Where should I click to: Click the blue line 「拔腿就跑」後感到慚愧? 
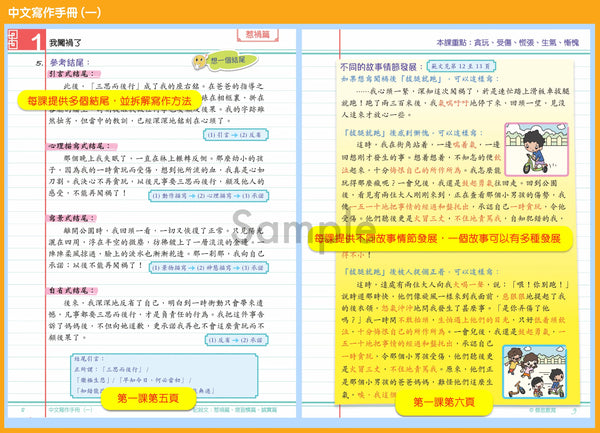pyautogui.click(x=413, y=133)
